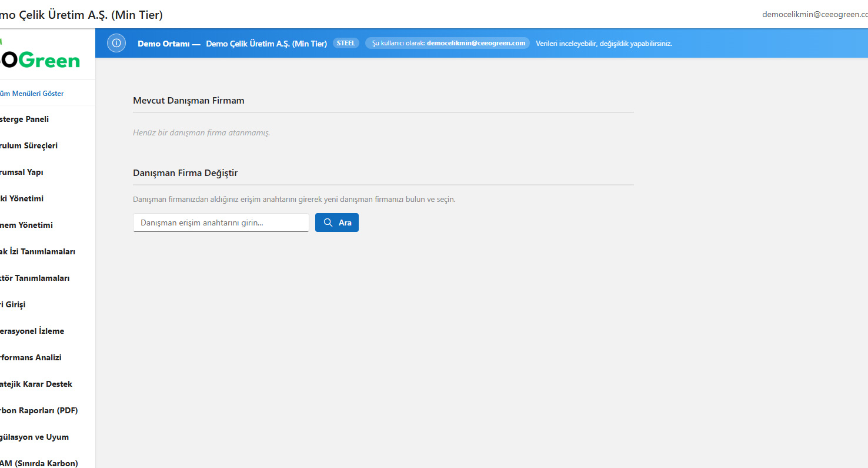The height and width of the screenshot is (468, 868).
Task: Click the Demo Ortamı label in banner
Action: (x=169, y=44)
